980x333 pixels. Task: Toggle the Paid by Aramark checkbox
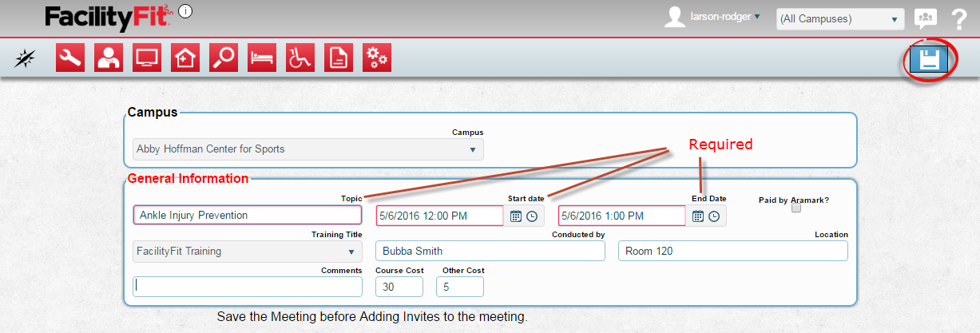tap(796, 208)
